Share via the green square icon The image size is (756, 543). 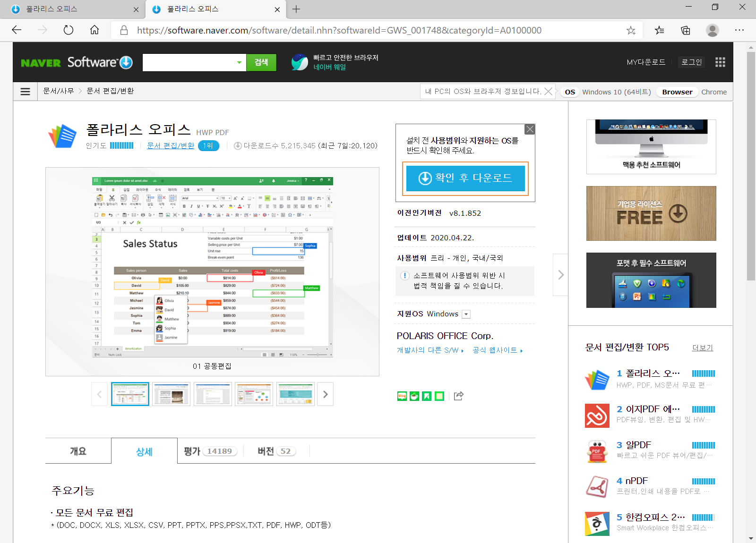tap(439, 396)
